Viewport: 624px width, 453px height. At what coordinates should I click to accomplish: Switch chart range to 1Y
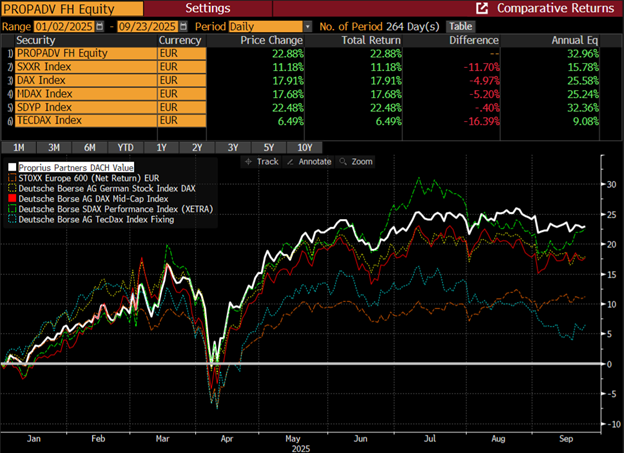[x=163, y=148]
